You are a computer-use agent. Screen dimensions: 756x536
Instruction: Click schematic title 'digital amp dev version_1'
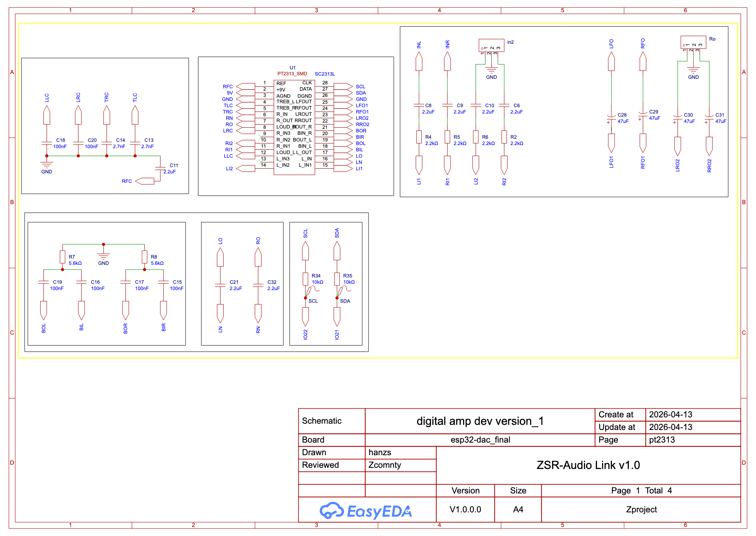click(480, 421)
